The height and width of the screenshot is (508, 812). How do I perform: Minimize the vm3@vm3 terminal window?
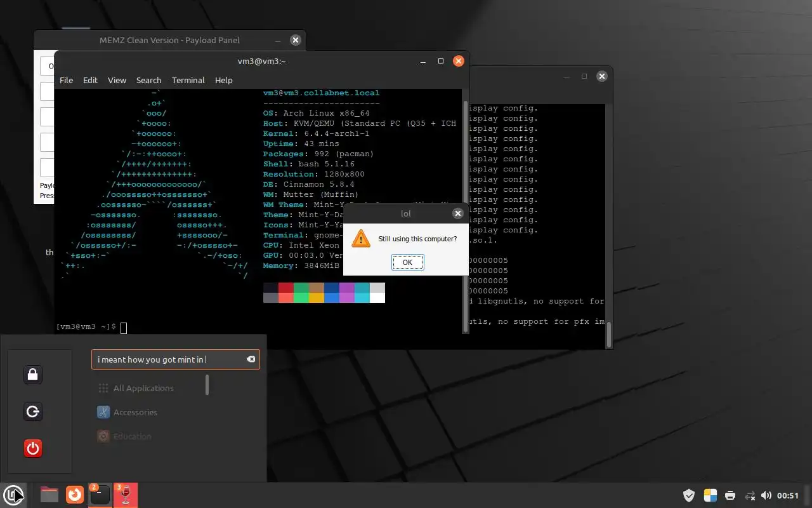pos(424,61)
